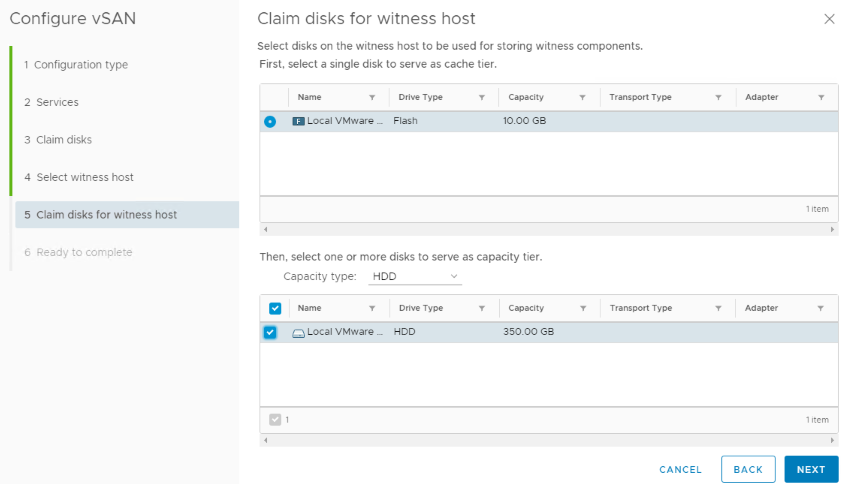Viewport: 854px width, 484px height.
Task: Click the Capacity filter icon in cache table
Action: pyautogui.click(x=582, y=98)
